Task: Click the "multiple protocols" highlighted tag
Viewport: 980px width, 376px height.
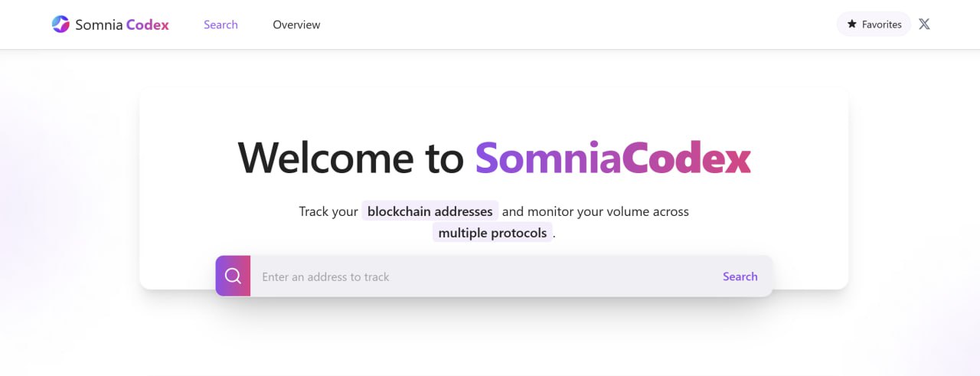Action: 492,233
